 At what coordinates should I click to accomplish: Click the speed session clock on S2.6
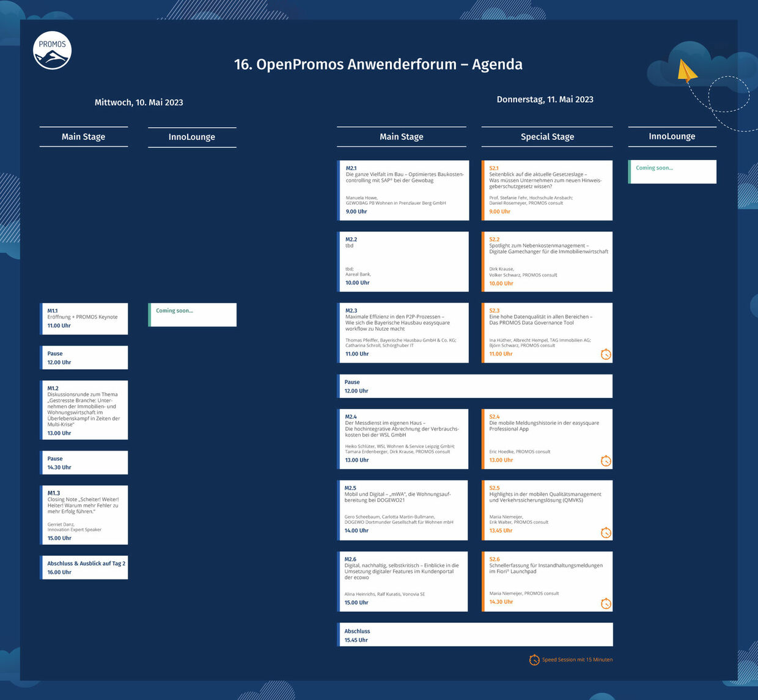point(605,603)
